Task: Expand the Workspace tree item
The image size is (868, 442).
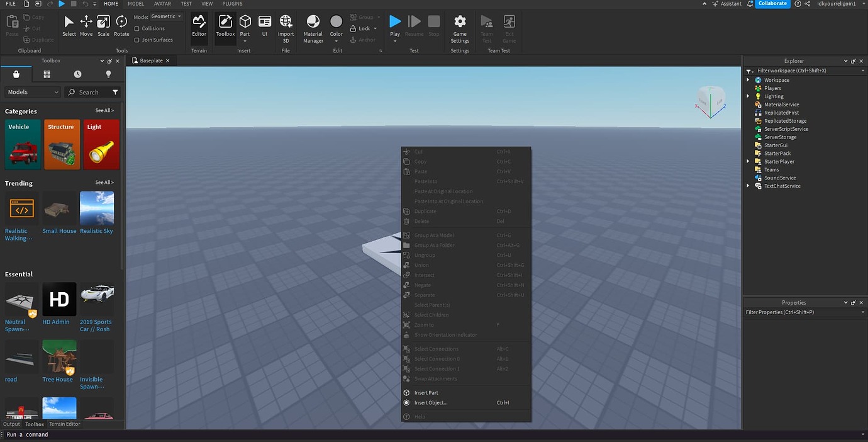Action: pos(748,79)
